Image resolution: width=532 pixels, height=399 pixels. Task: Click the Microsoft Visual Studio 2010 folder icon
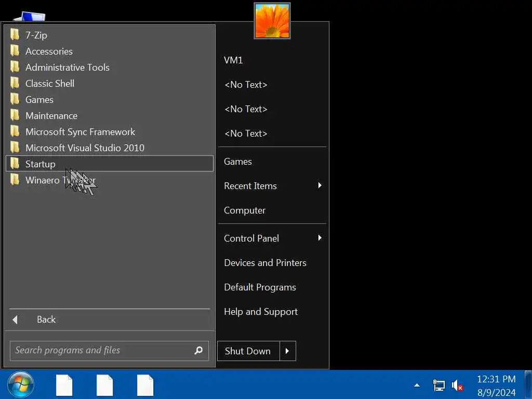[x=15, y=148]
